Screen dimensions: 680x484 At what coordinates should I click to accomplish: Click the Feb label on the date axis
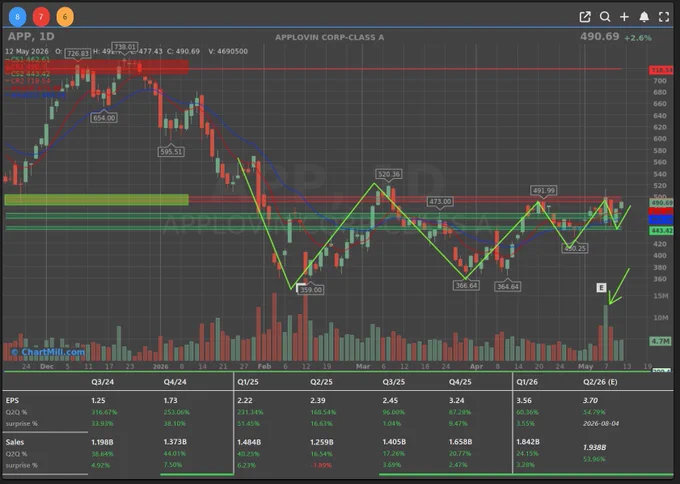tap(264, 366)
